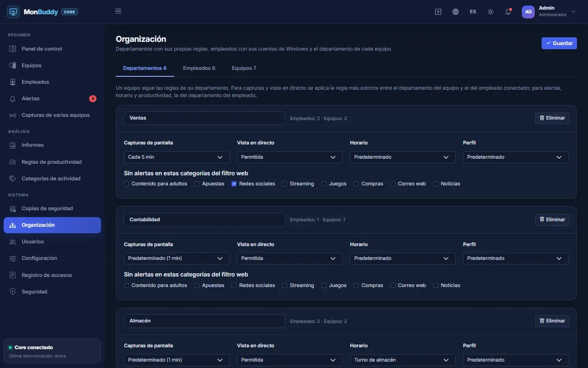Switch to the Equipos 7 tab
Viewport: 588px width, 368px height.
pos(244,68)
